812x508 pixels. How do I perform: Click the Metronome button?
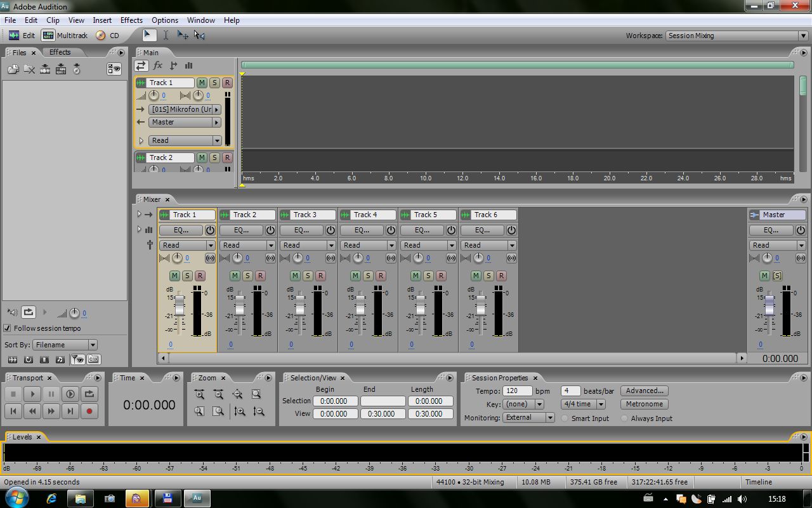tap(645, 404)
